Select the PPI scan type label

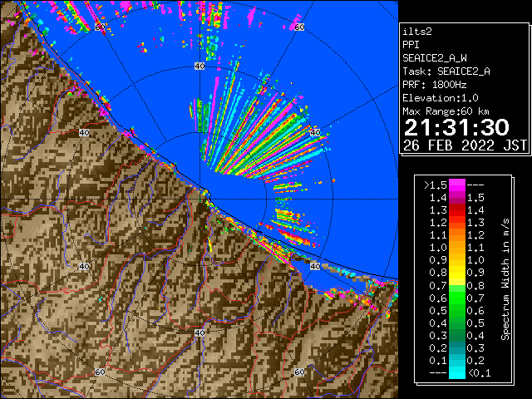(x=411, y=45)
